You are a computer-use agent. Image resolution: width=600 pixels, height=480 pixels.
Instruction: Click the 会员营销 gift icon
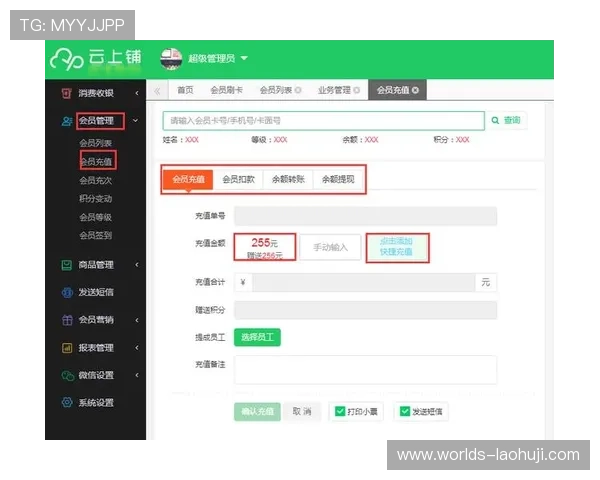pos(67,320)
